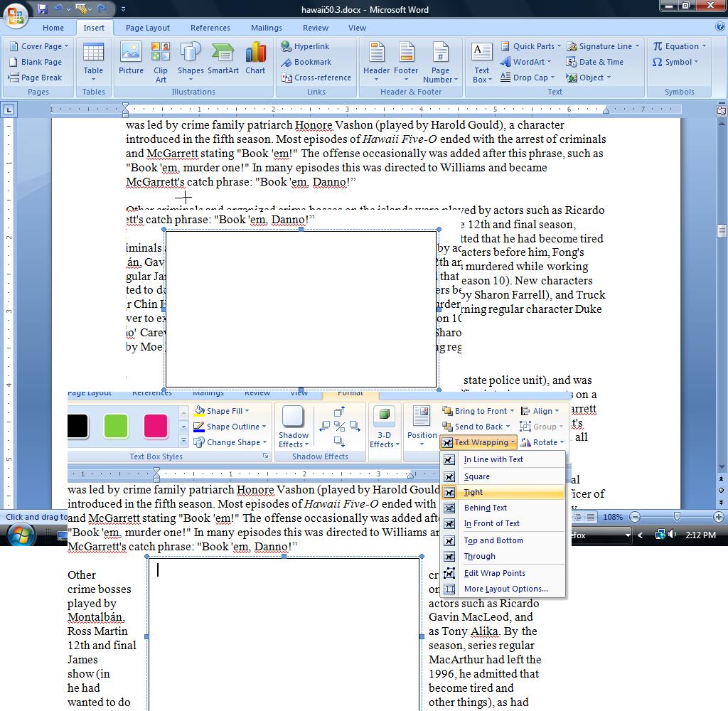Click the Windows Start orb
The image size is (728, 711).
click(x=21, y=535)
